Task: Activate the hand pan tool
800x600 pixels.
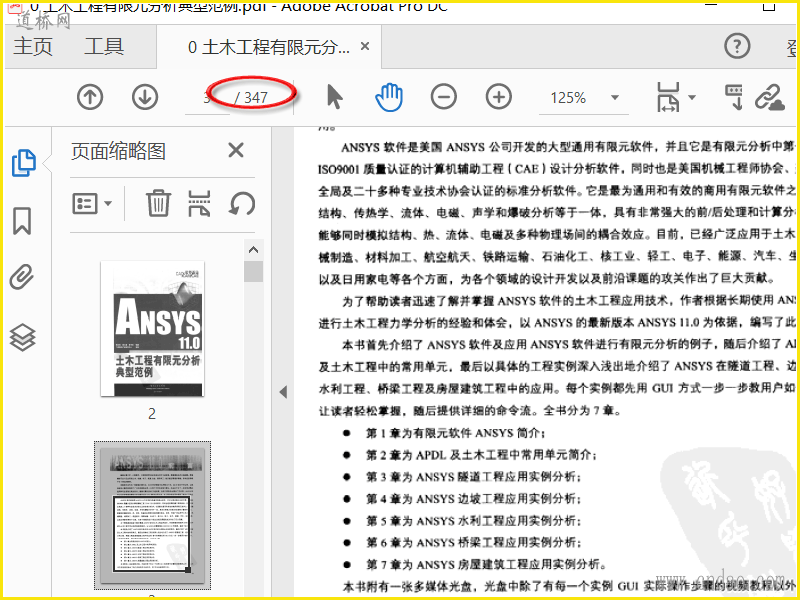Action: pos(389,97)
